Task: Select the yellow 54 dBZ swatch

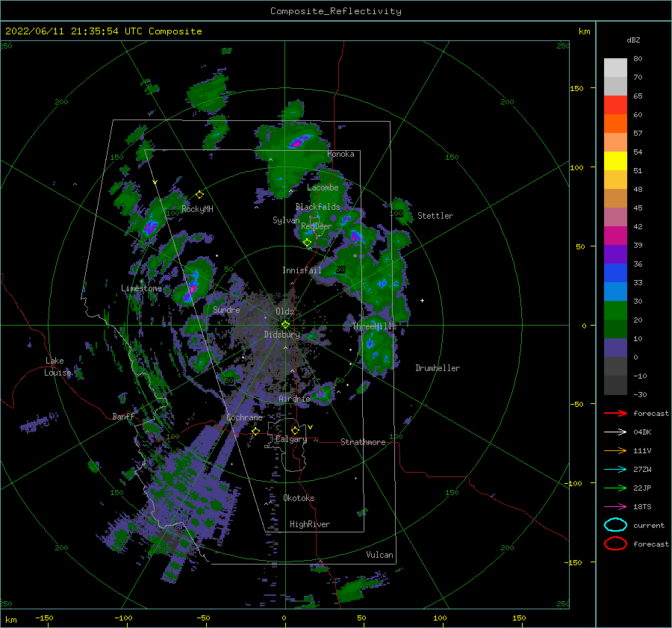Action: click(615, 161)
